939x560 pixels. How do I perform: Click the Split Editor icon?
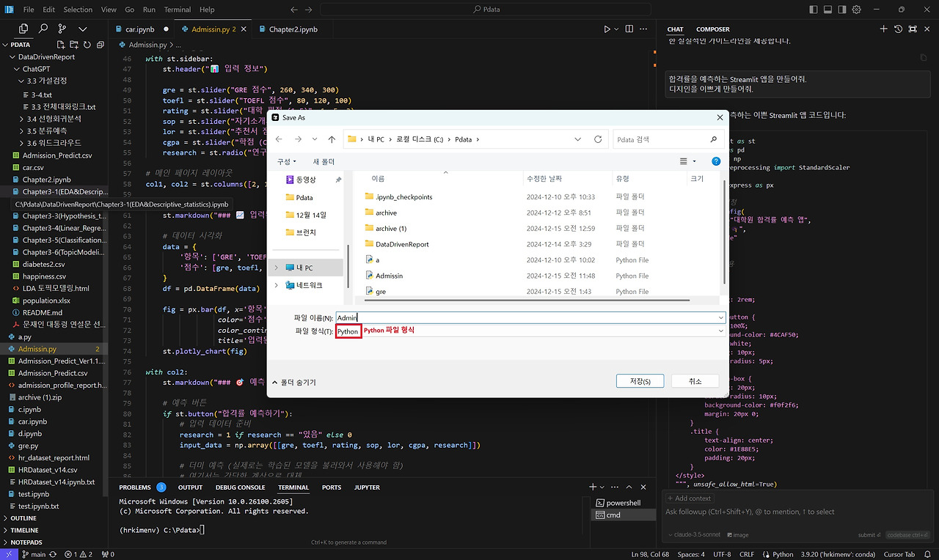point(629,29)
